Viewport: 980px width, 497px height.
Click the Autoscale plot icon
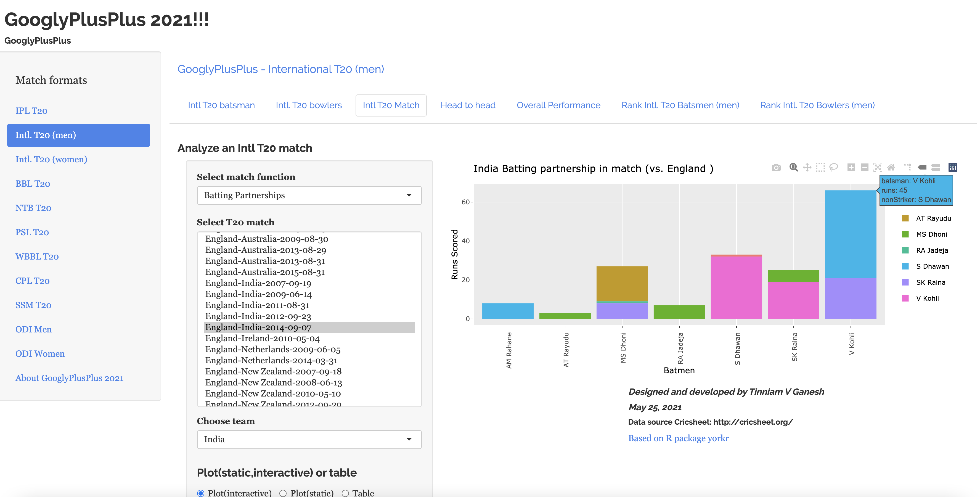[x=878, y=167]
